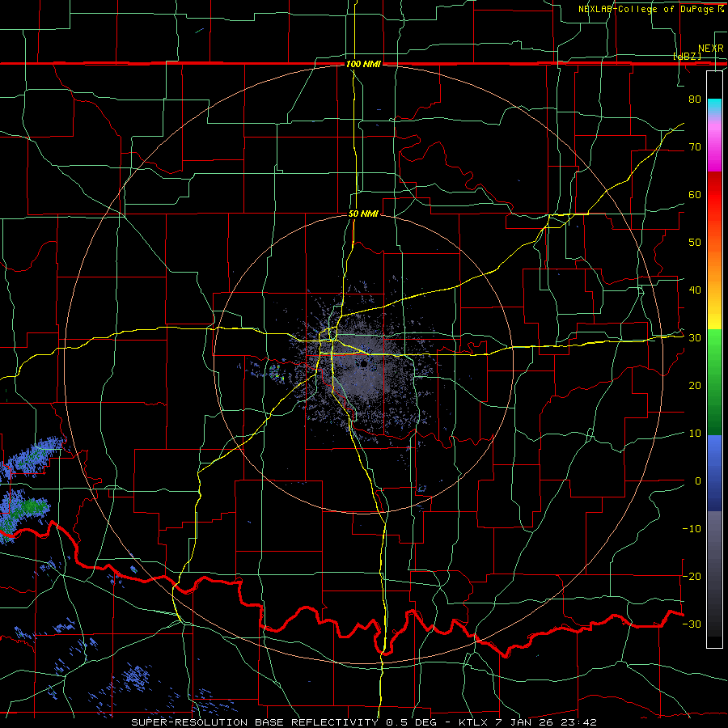
Task: Click the 'KTLX' station identifier in the caption
Action: point(475,722)
